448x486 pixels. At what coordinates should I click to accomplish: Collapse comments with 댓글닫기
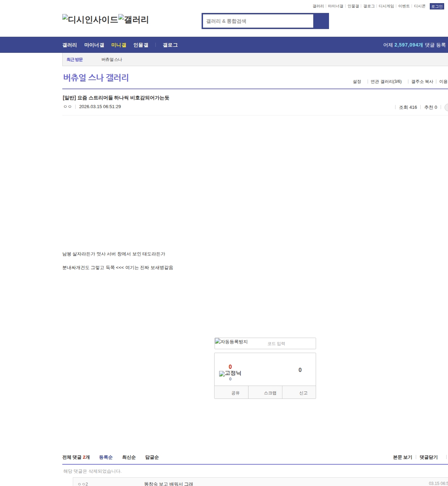(x=428, y=457)
